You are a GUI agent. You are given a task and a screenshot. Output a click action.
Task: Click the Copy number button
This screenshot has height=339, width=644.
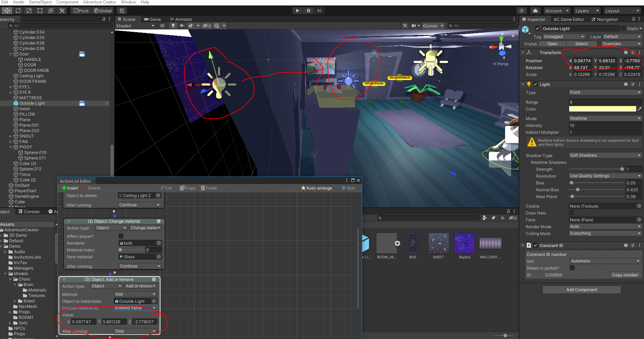(x=625, y=275)
